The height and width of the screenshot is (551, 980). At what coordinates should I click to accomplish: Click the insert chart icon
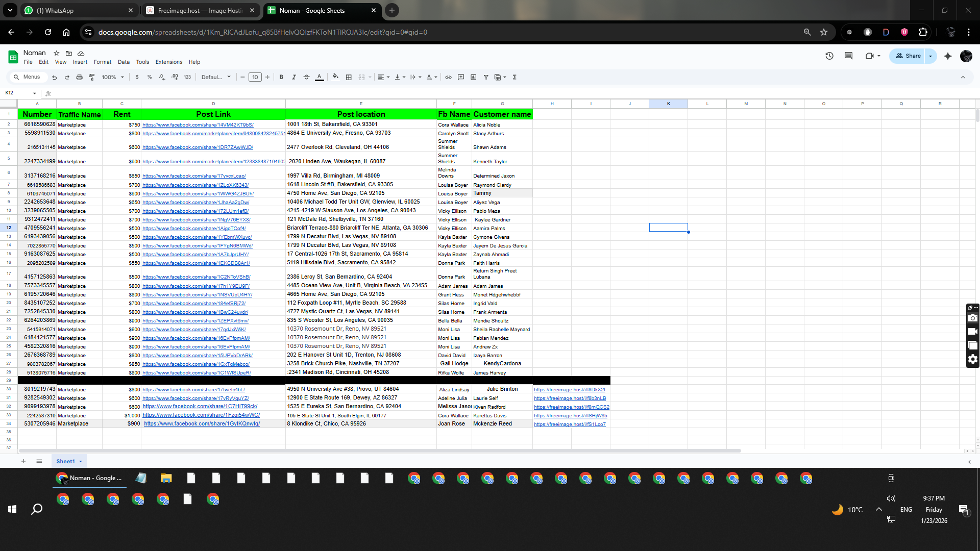pyautogui.click(x=473, y=77)
